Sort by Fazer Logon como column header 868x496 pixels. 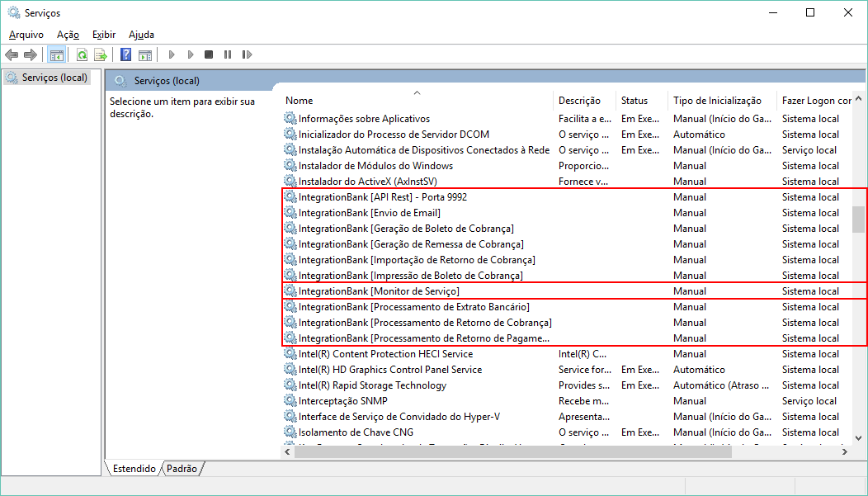click(815, 100)
